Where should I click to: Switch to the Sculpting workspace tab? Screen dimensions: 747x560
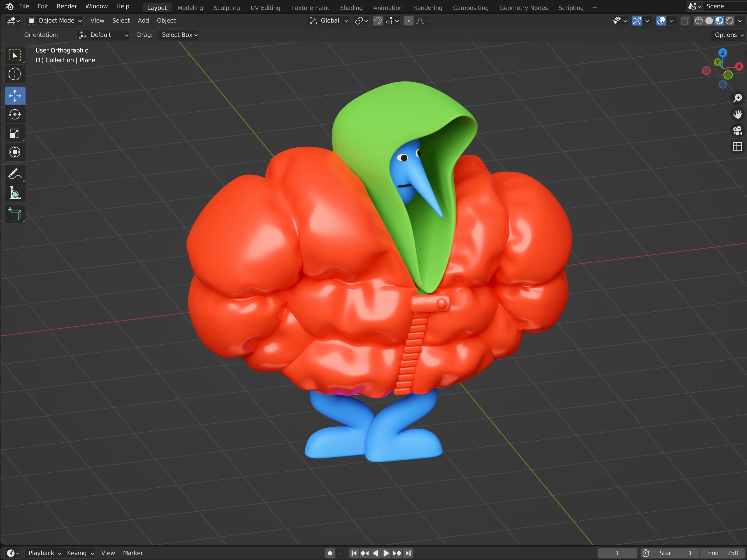(227, 8)
